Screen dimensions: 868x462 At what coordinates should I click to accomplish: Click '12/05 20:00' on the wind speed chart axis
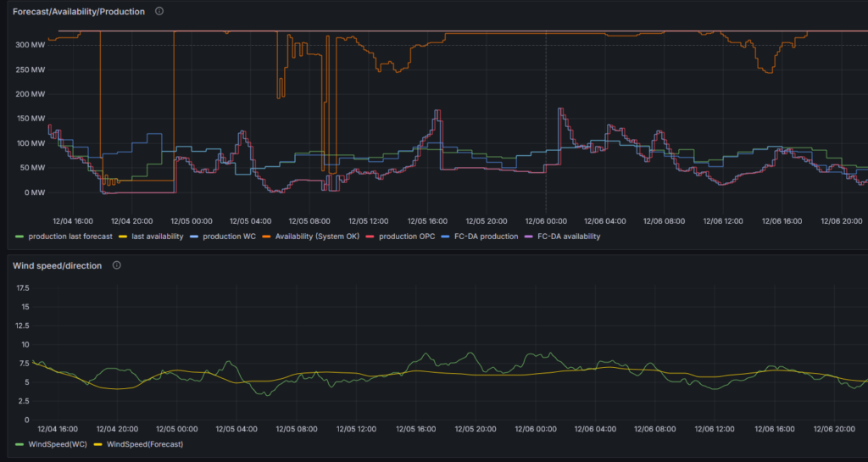point(476,429)
